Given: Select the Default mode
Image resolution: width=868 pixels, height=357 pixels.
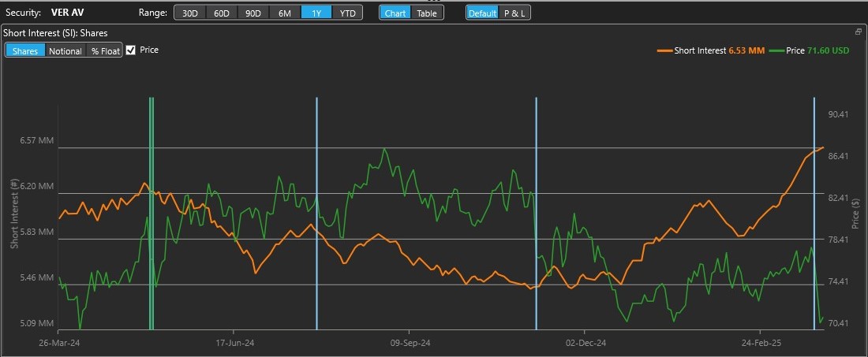Looking at the screenshot, I should click(x=482, y=13).
